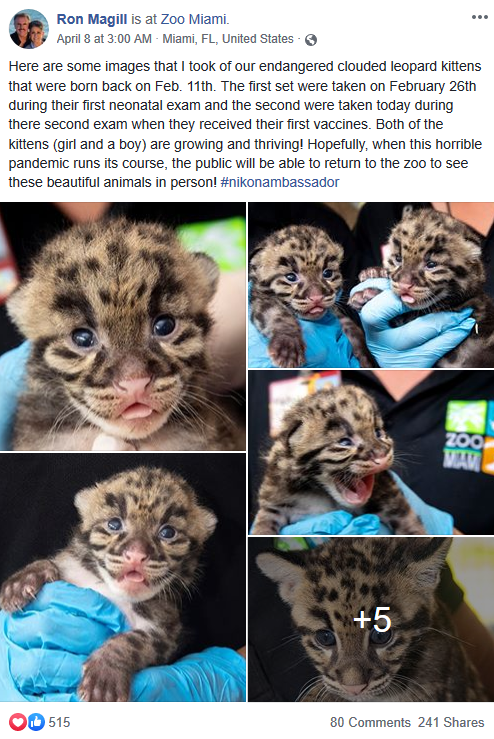View the 515 reactions count
This screenshot has width=494, height=739.
(59, 722)
